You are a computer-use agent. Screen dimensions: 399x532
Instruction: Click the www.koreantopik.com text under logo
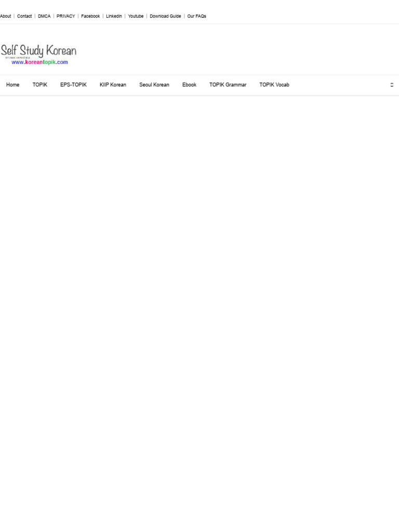tap(39, 62)
